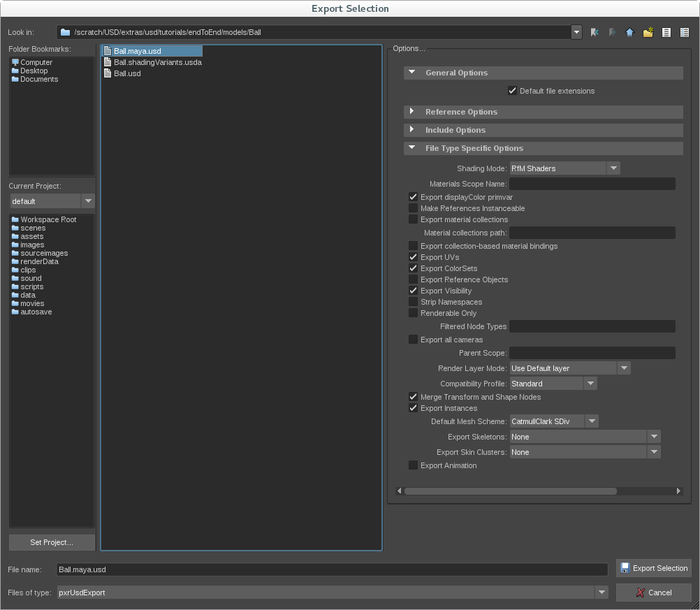Switch to detail view mode
700x610 pixels.
685,32
